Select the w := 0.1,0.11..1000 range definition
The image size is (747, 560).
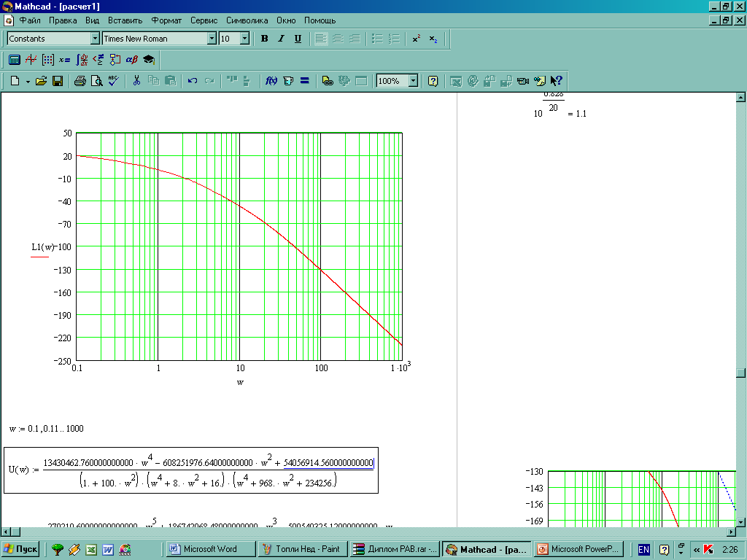(x=46, y=429)
